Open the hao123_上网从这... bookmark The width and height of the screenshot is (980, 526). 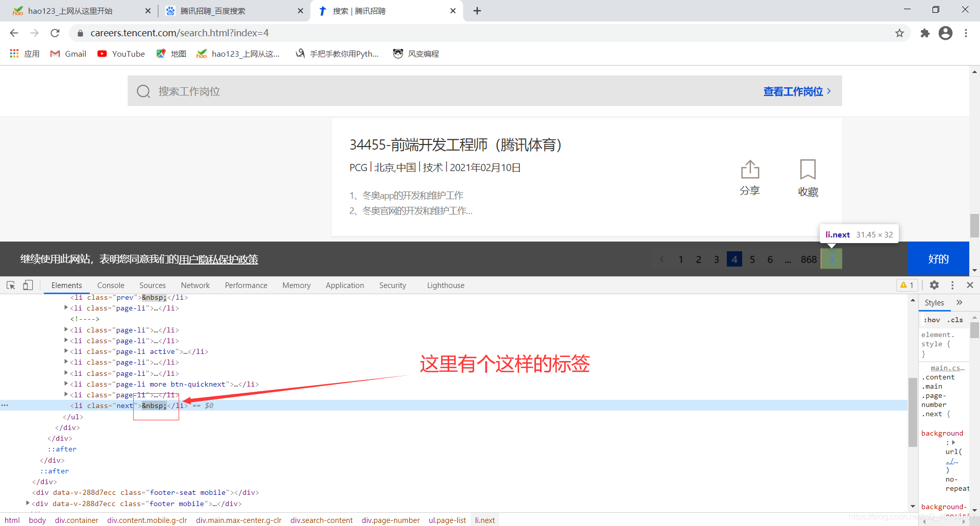click(x=238, y=54)
